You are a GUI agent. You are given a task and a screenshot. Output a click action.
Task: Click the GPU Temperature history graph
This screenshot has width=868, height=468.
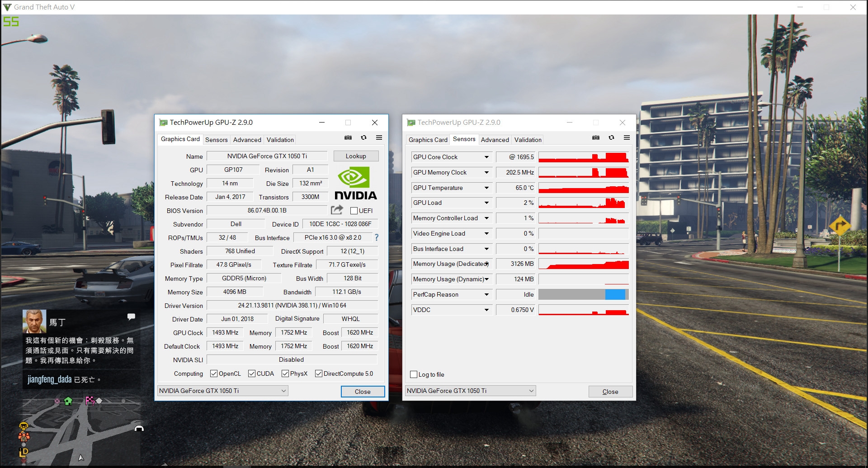click(x=583, y=188)
